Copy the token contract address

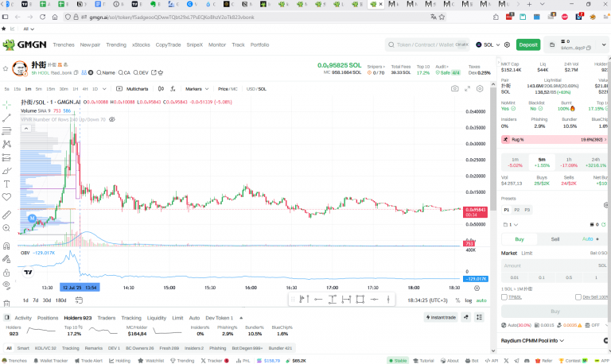coord(76,72)
